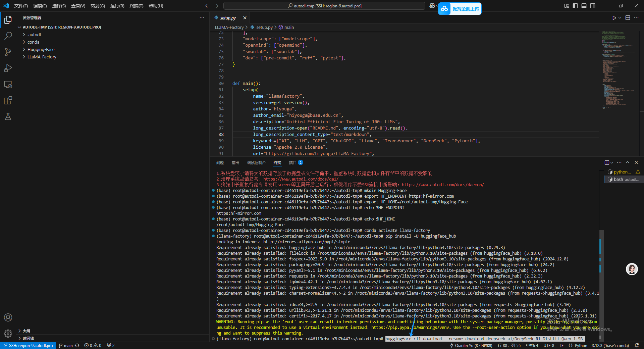644x349 pixels.
Task: Expand the .autodl folder
Action: coord(34,35)
